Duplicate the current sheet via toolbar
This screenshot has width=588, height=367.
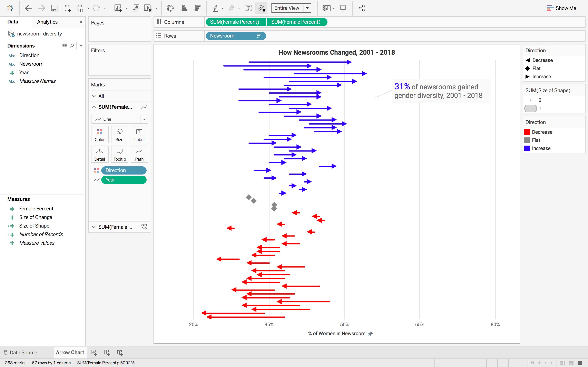pos(135,8)
